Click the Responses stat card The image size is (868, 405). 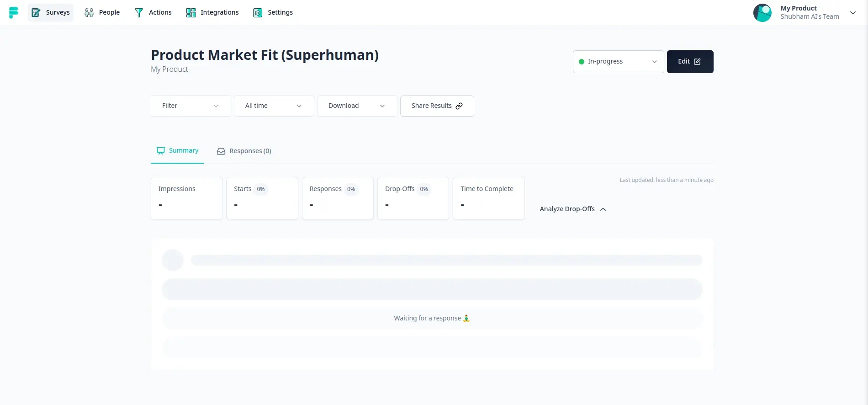click(x=338, y=198)
